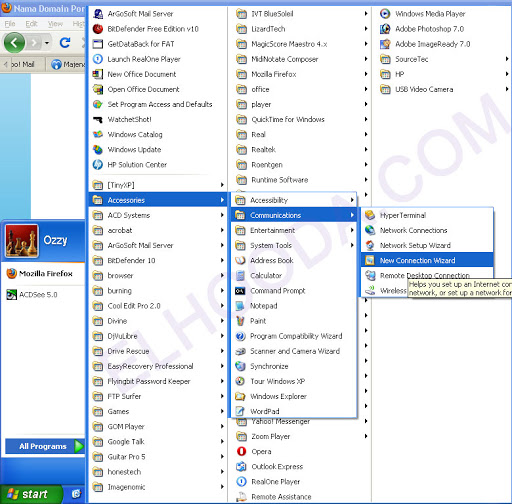Screen dimensions: 512x504
Task: Click the Windows Update icon
Action: coord(98,150)
